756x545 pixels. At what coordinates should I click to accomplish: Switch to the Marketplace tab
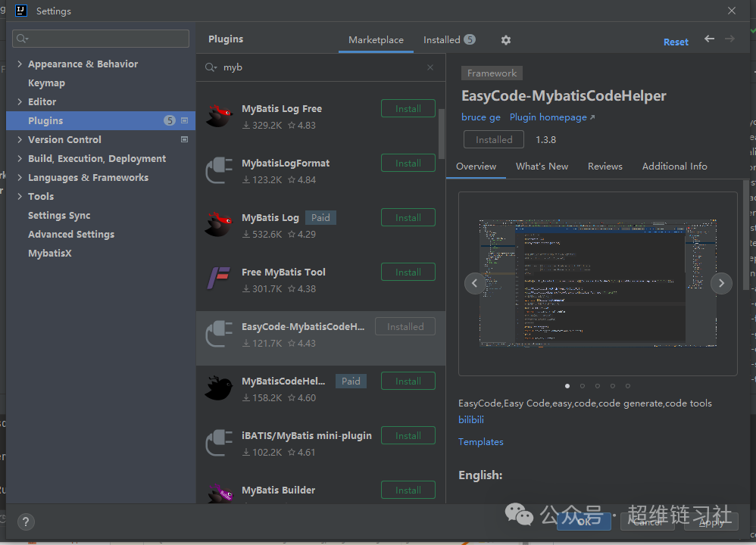pos(376,40)
